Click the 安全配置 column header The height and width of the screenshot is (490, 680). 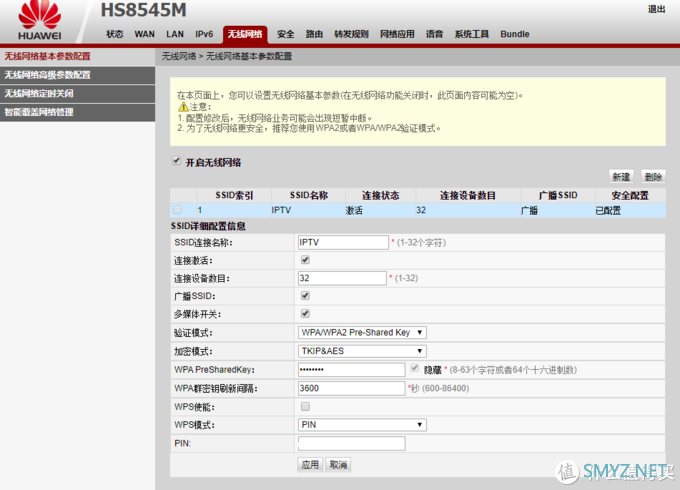tap(630, 196)
